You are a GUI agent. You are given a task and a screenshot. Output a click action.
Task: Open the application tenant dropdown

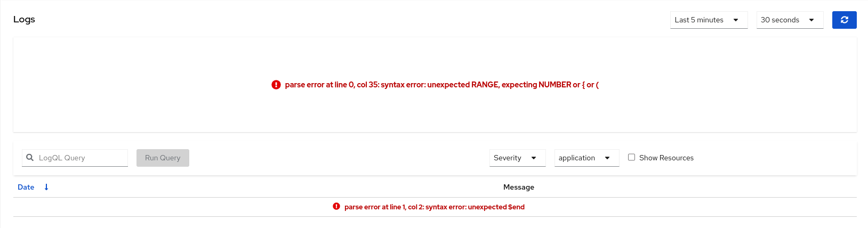pyautogui.click(x=586, y=158)
